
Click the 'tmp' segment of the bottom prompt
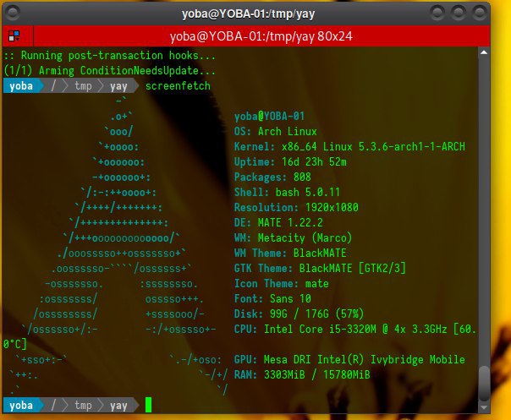pos(83,406)
